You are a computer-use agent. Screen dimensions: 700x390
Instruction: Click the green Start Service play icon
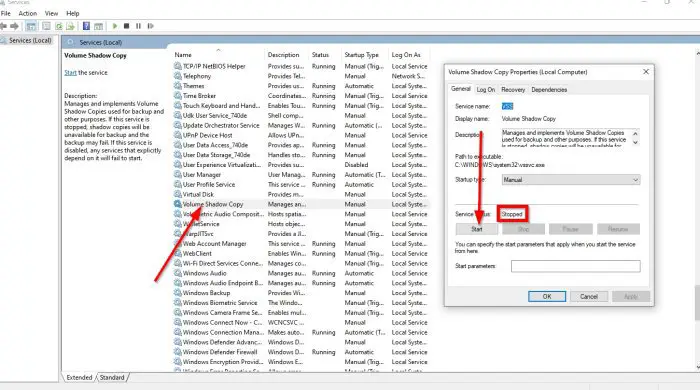pyautogui.click(x=115, y=26)
